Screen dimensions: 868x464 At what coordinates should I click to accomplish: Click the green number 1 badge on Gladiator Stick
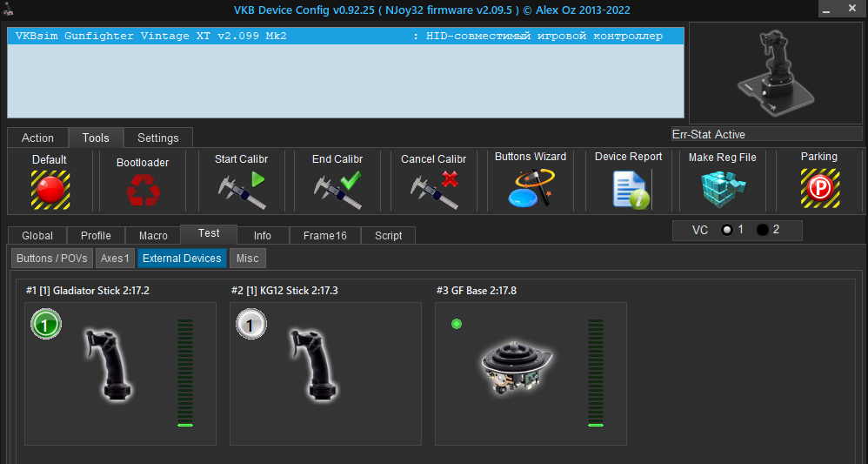pos(46,324)
